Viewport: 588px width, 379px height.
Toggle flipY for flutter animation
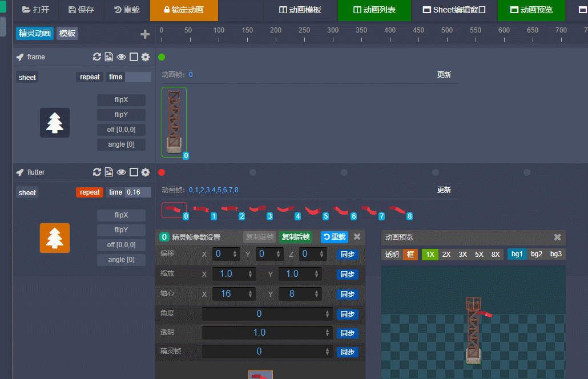121,230
